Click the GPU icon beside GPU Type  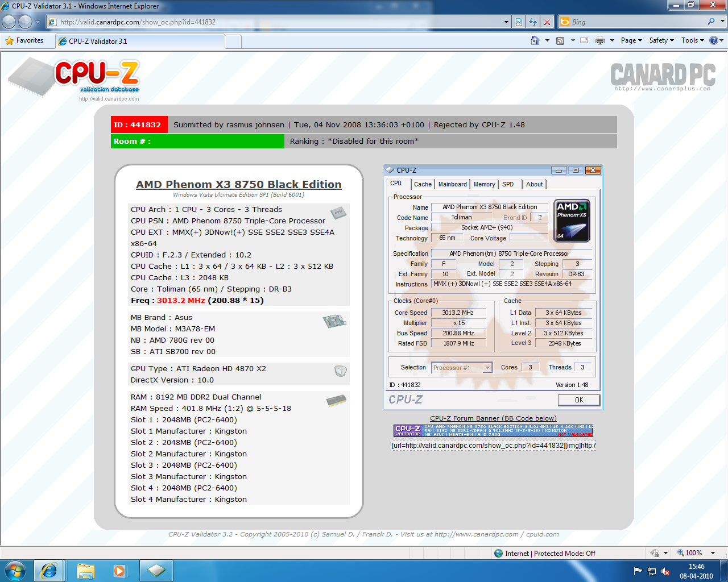click(340, 371)
